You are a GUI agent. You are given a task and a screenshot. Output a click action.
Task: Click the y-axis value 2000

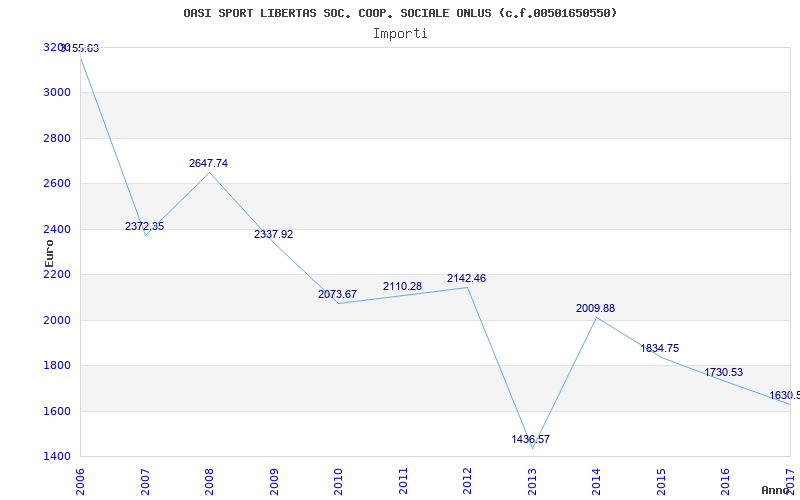tap(57, 320)
